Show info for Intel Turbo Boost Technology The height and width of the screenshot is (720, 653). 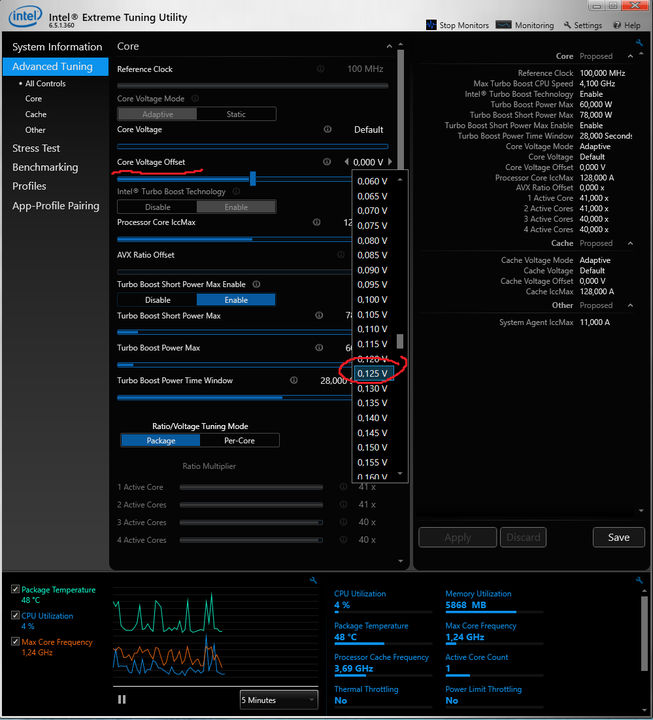236,191
